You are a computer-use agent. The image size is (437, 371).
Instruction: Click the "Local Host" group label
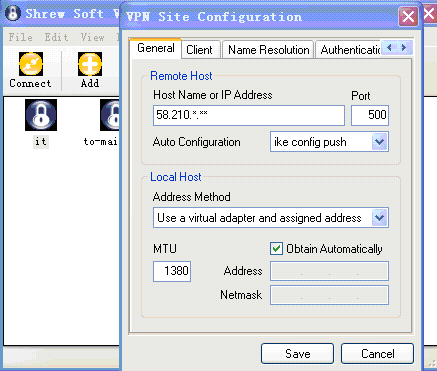click(176, 177)
